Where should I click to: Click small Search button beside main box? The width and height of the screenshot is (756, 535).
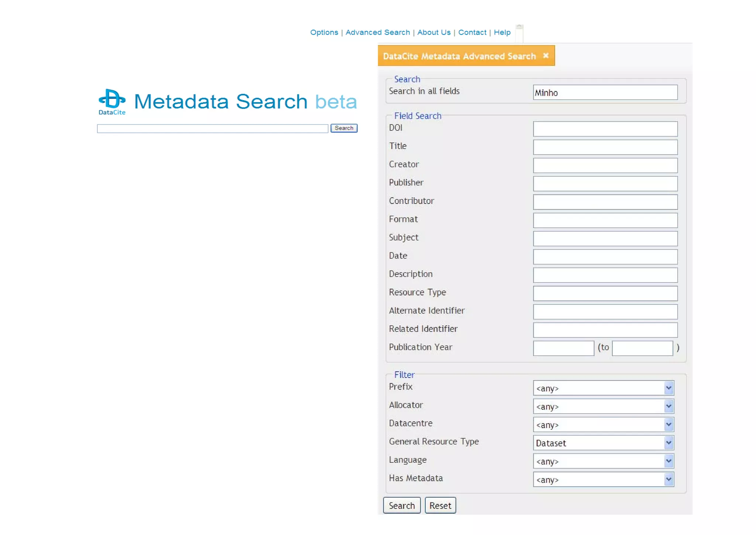pos(344,128)
